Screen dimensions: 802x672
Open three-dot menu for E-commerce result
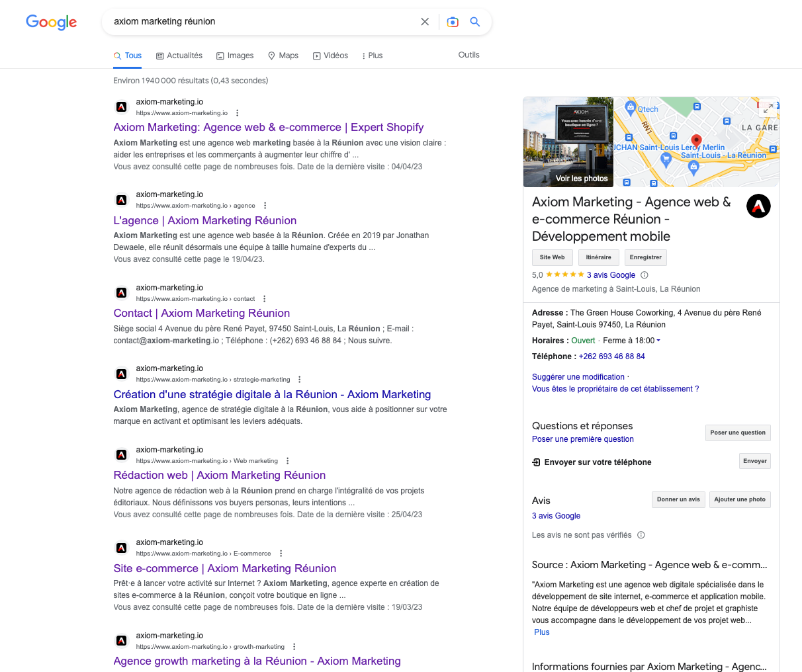(x=281, y=554)
